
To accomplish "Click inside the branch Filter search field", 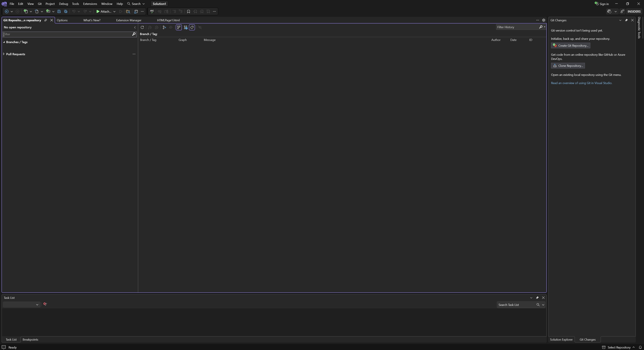I will tap(67, 34).
